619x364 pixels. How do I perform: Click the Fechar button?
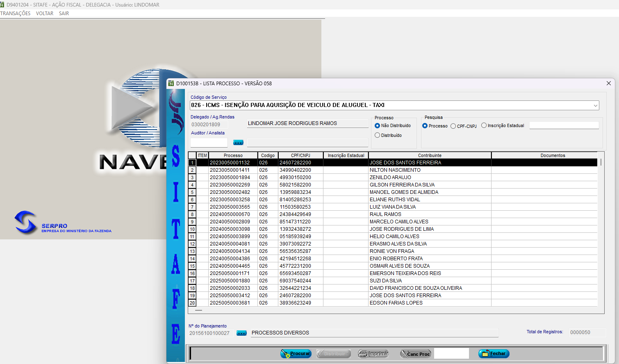tap(494, 353)
